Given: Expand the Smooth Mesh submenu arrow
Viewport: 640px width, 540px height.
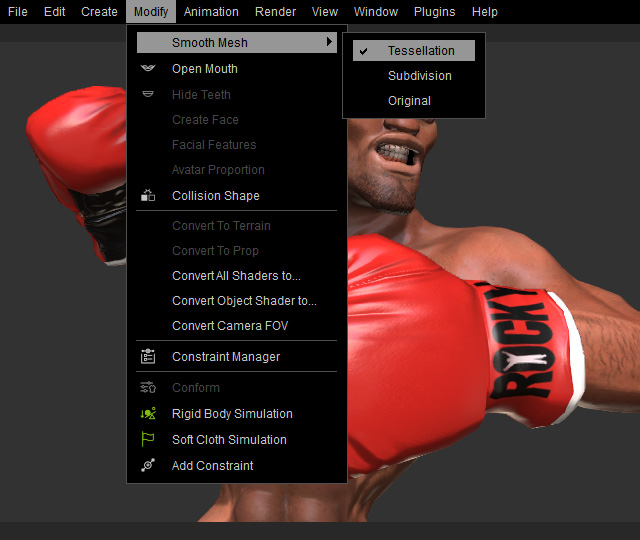Looking at the screenshot, I should 329,43.
